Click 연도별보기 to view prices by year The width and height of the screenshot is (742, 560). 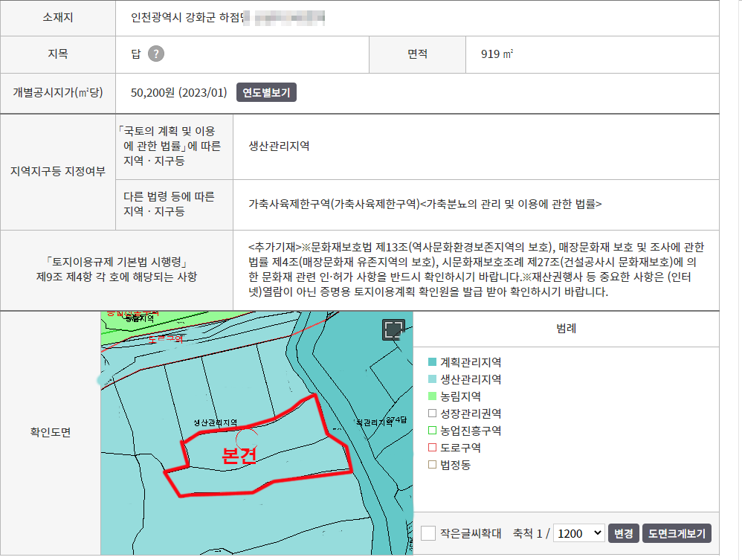[x=267, y=93]
